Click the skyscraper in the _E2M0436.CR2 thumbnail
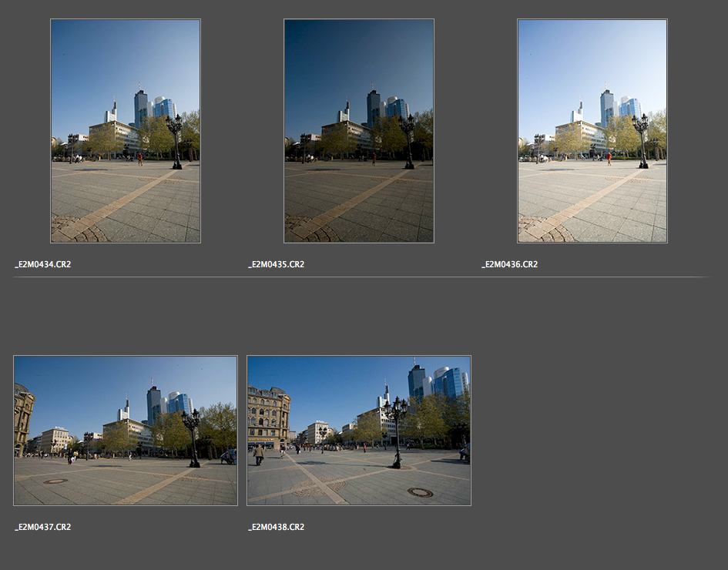Screen dimensions: 728x570 [607, 107]
